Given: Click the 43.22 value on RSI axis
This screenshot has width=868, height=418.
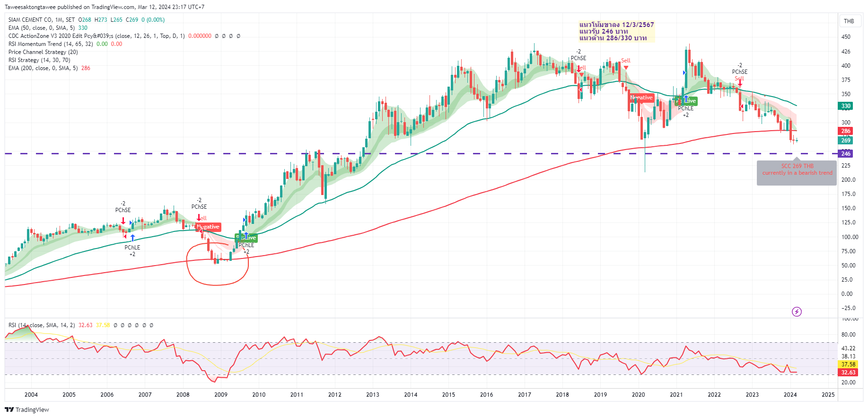Looking at the screenshot, I should (x=848, y=348).
